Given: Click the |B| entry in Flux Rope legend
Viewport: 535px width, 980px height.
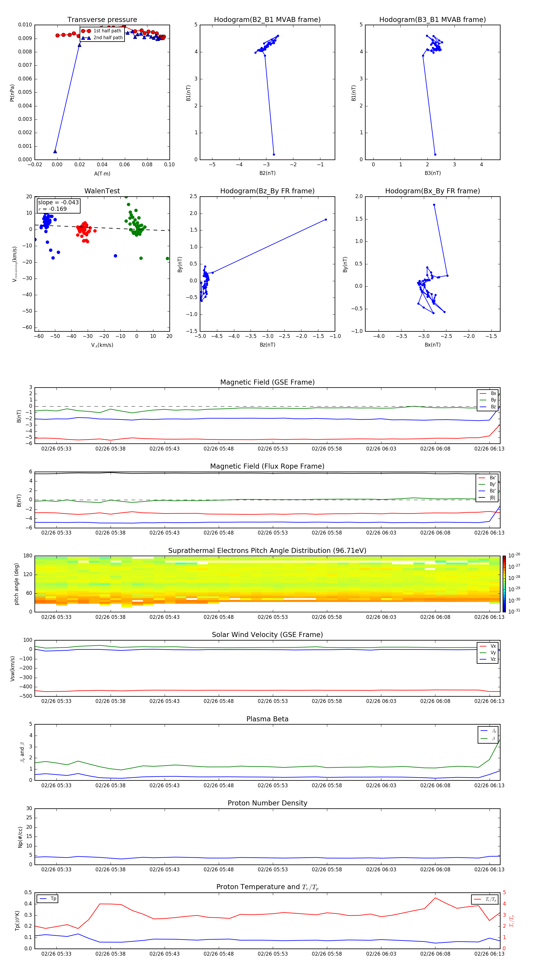Looking at the screenshot, I should [487, 498].
